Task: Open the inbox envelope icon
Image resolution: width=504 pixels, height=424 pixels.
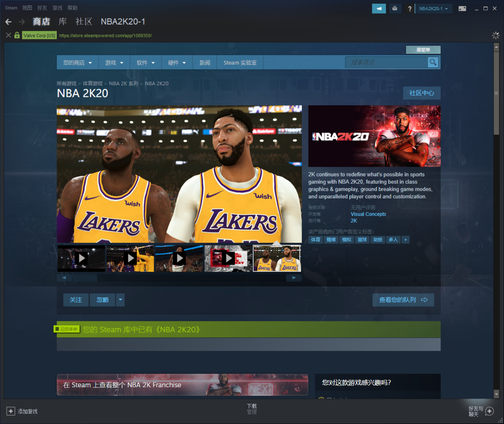Action: [395, 8]
